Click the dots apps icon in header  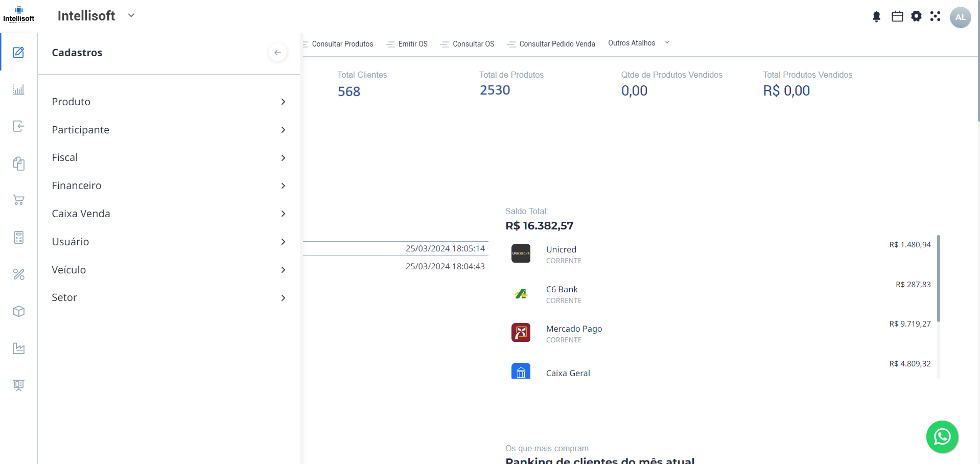936,16
